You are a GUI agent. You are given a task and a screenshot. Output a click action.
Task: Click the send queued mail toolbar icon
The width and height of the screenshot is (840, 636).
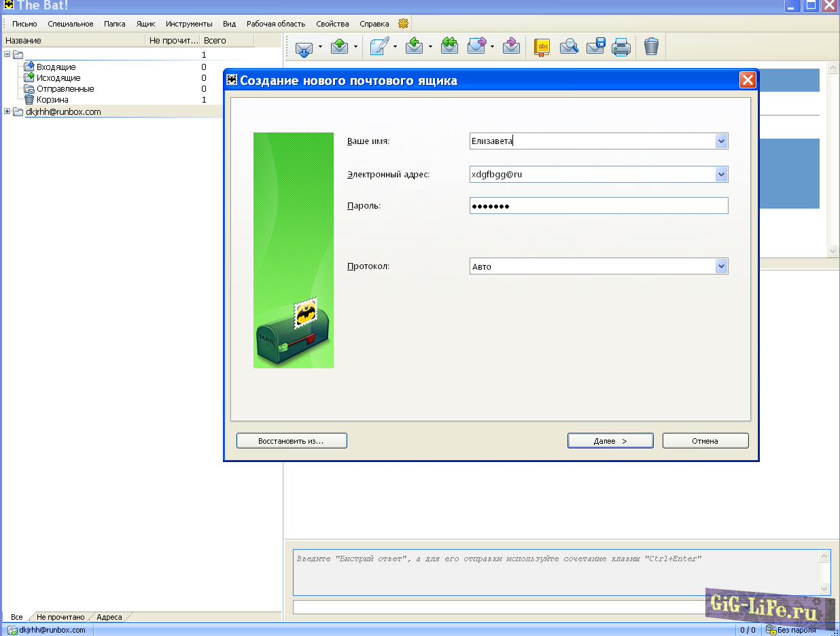click(339, 47)
